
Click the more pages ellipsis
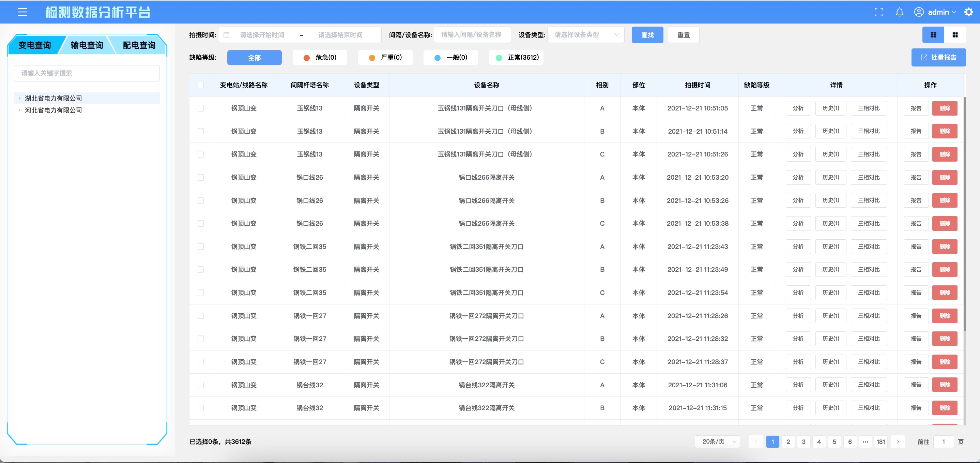[866, 442]
